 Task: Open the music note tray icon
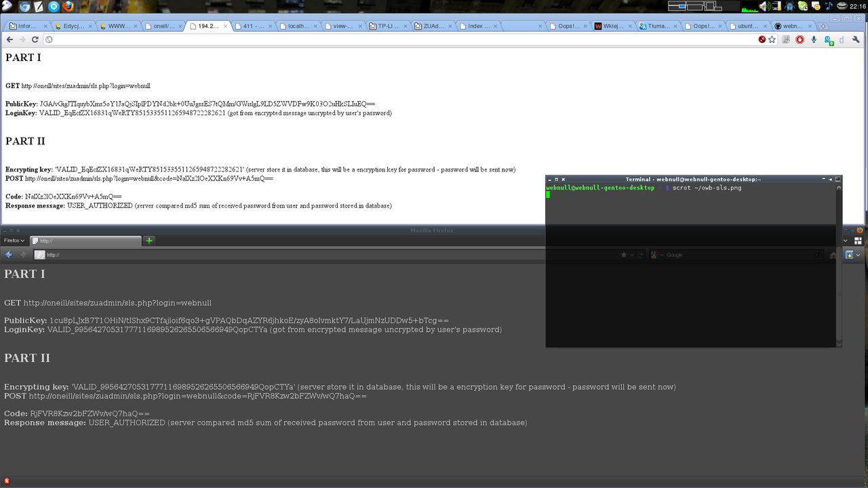(829, 6)
